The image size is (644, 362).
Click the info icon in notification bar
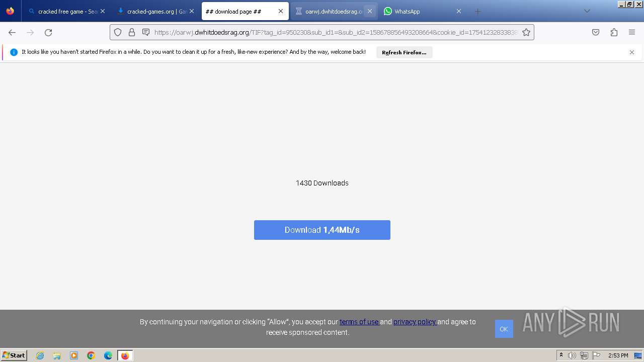14,52
